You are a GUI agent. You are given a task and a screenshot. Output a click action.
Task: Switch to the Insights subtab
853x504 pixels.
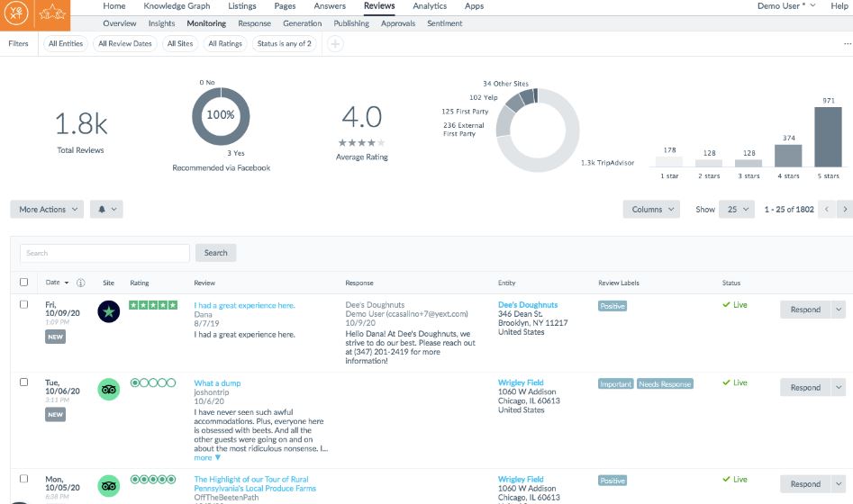pyautogui.click(x=161, y=23)
